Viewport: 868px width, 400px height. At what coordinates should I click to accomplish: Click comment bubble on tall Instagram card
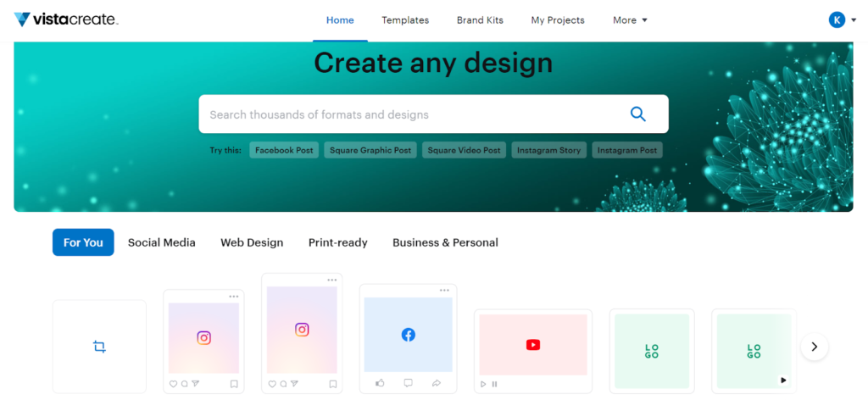(x=283, y=383)
